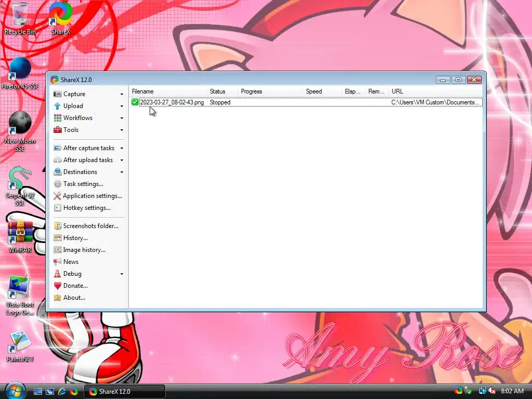Select the Vista Boot Logo Generator icon
532x399 pixels.
20,296
